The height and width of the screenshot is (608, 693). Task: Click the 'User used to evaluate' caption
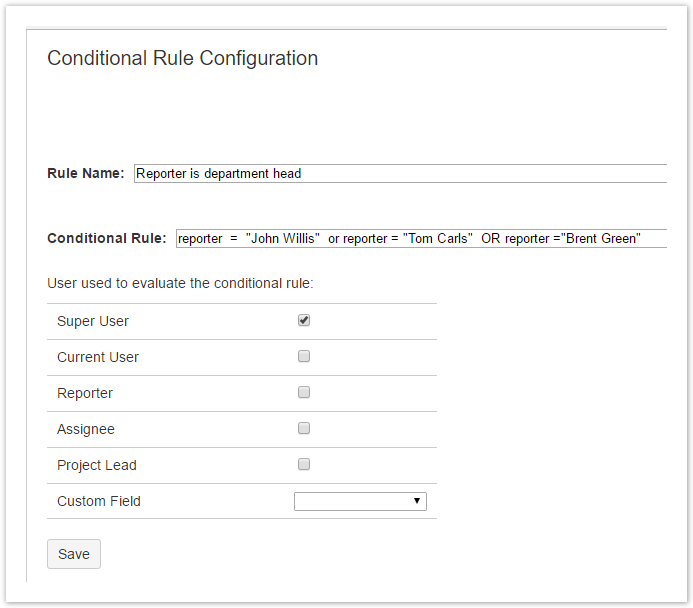[180, 283]
